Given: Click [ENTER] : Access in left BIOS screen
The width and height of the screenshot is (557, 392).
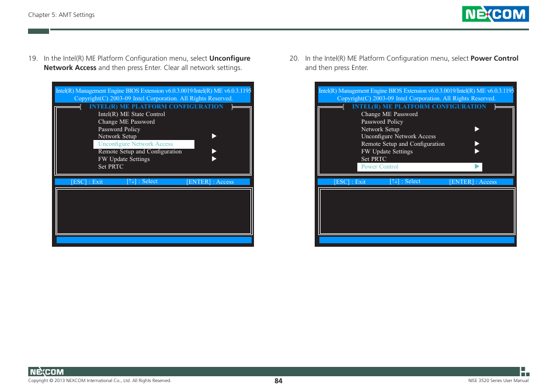Looking at the screenshot, I should (210, 181).
